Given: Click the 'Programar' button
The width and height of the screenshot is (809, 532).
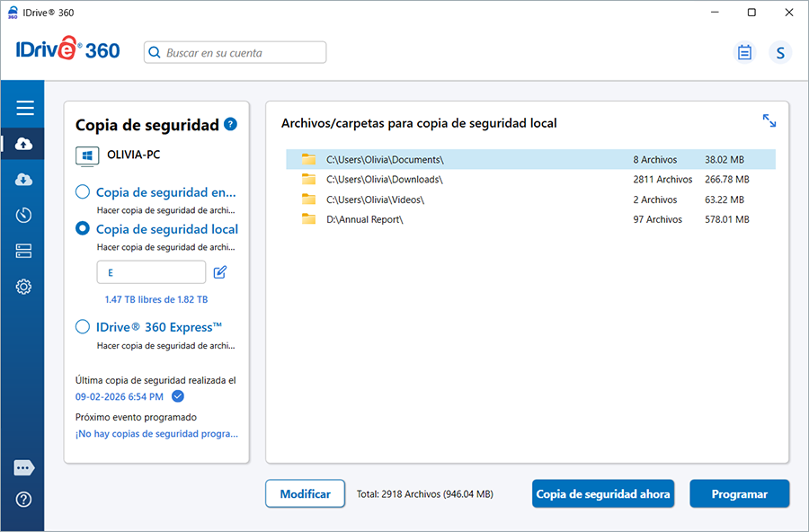Looking at the screenshot, I should point(739,493).
